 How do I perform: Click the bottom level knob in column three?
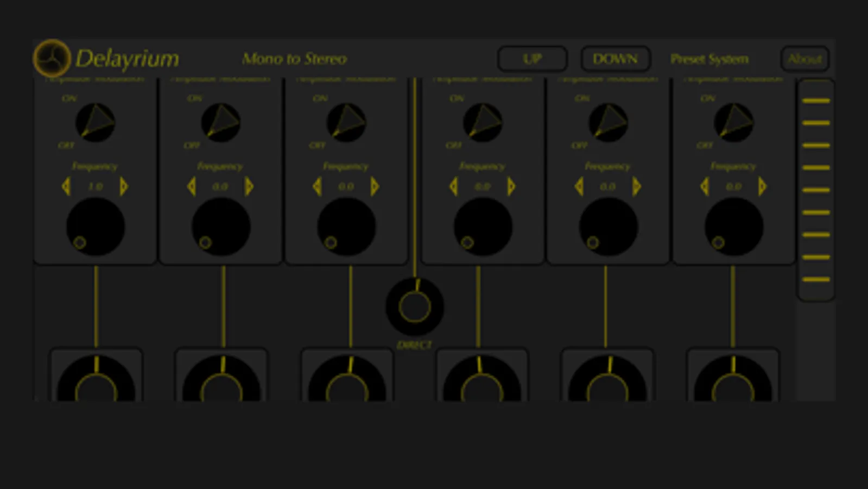tap(347, 379)
